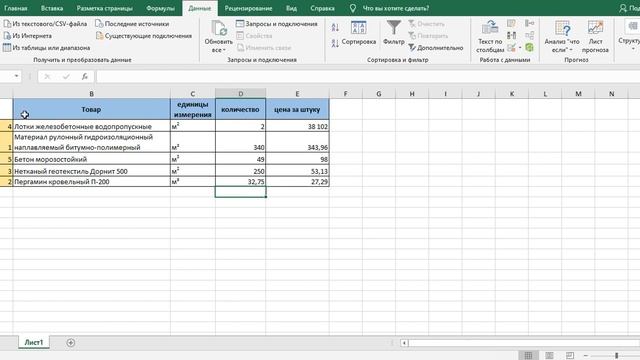Click the Remove Duplicates icon
640x360 pixels.
511,36
